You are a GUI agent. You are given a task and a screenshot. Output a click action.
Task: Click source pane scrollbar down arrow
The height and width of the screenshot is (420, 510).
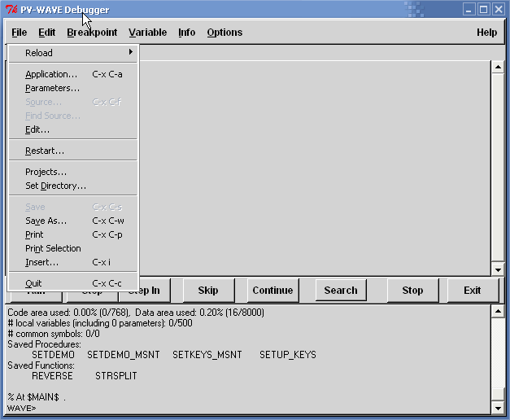[x=498, y=269]
